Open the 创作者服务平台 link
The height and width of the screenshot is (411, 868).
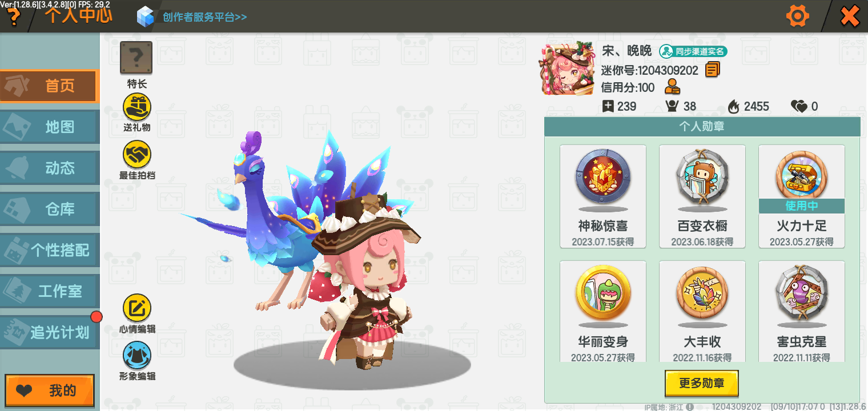pyautogui.click(x=204, y=17)
